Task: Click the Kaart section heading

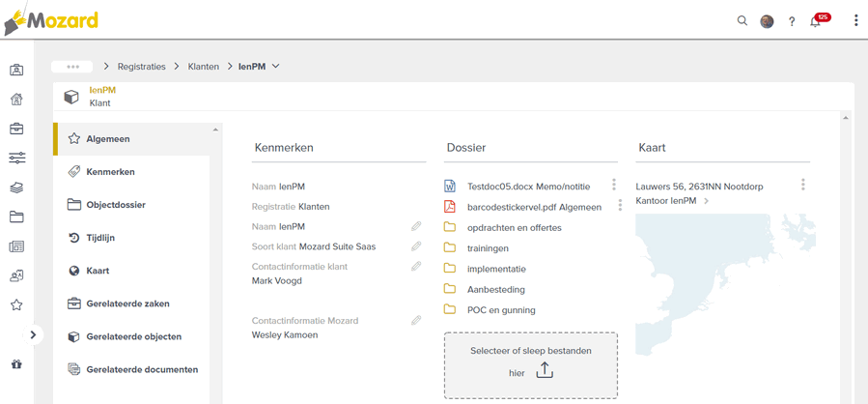Action: pos(652,148)
